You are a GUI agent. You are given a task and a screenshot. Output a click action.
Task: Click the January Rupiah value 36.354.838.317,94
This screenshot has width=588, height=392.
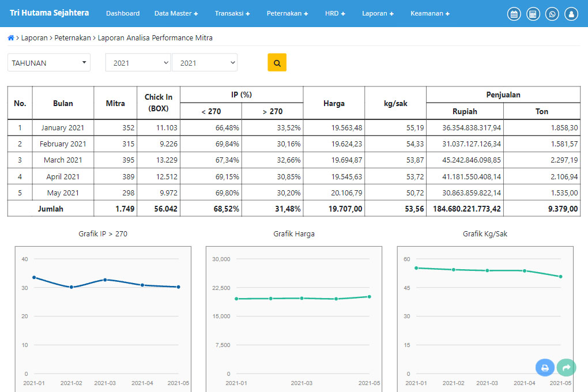coord(472,127)
